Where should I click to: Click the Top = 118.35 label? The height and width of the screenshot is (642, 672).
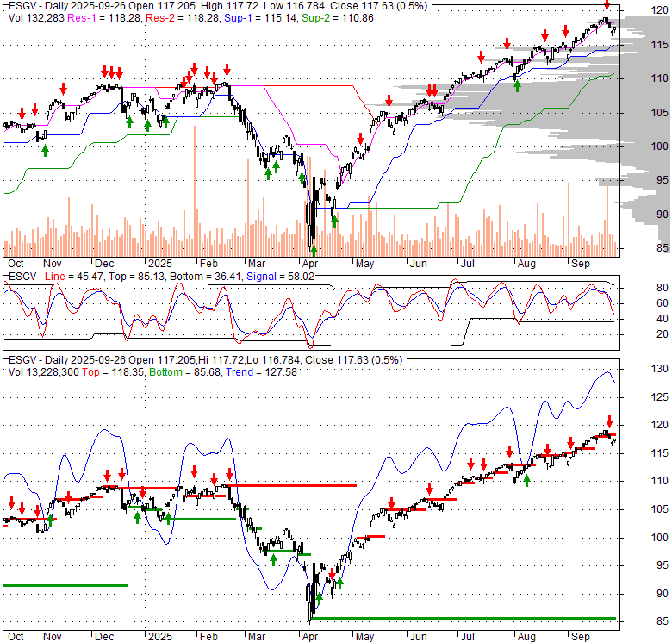(112, 372)
